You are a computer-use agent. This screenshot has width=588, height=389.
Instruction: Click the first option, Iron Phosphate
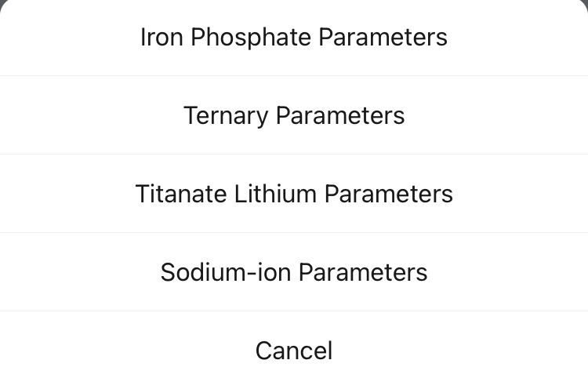click(294, 37)
